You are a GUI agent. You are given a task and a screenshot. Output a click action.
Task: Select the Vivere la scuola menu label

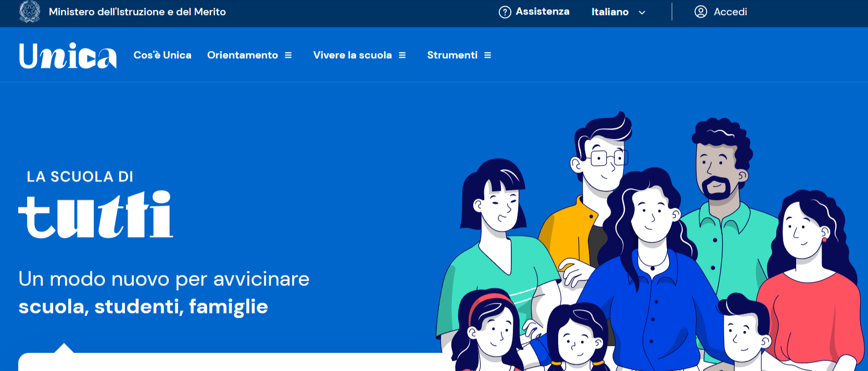[x=352, y=55]
